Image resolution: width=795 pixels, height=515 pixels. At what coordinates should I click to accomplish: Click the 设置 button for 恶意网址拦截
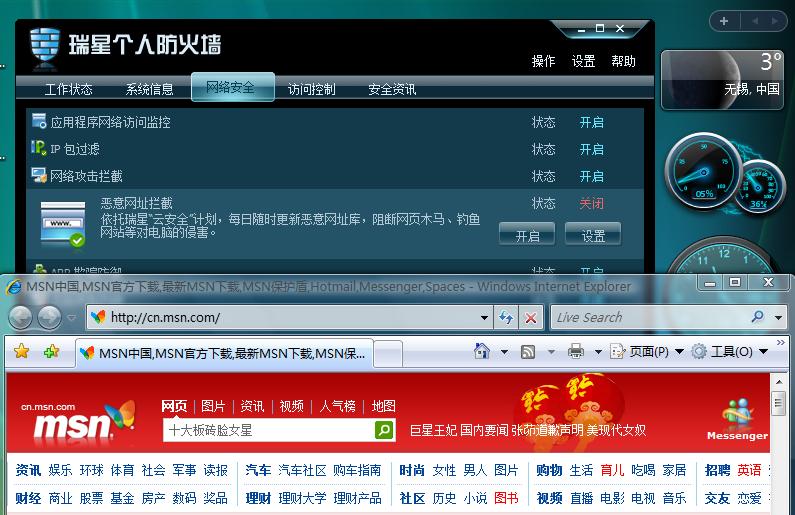tap(593, 235)
